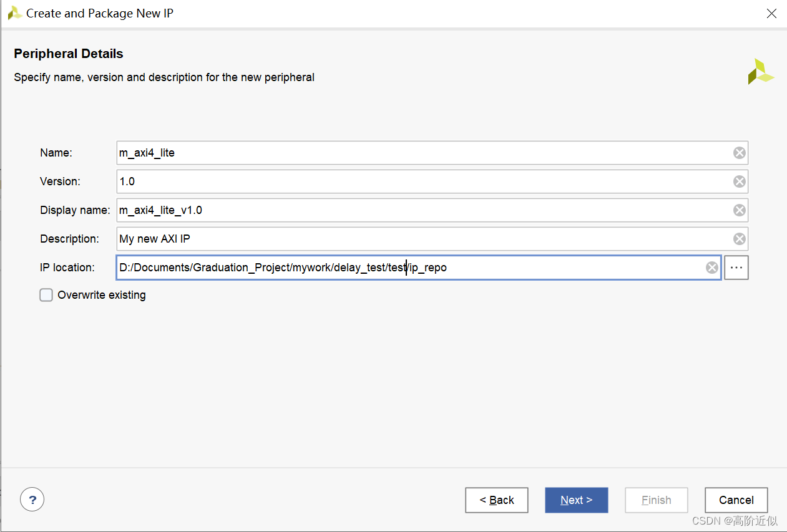Enable the Overwrite existing checkbox
The width and height of the screenshot is (787, 532).
pos(46,295)
